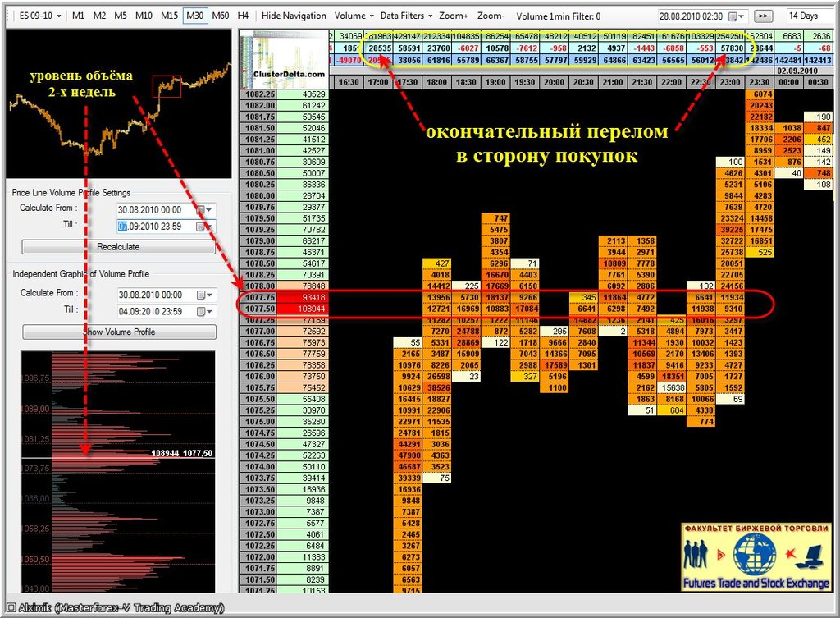Expand the Data Filters dropdown
Image resolution: width=840 pixels, height=618 pixels.
406,16
